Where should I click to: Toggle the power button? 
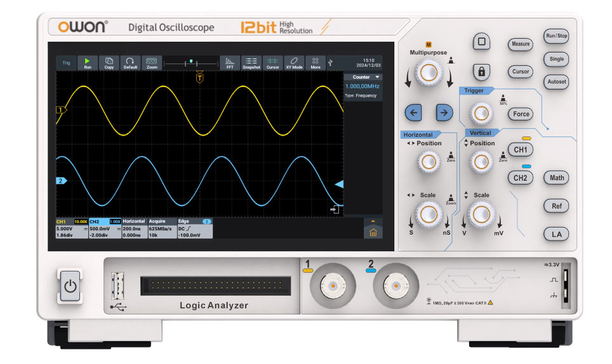point(70,287)
